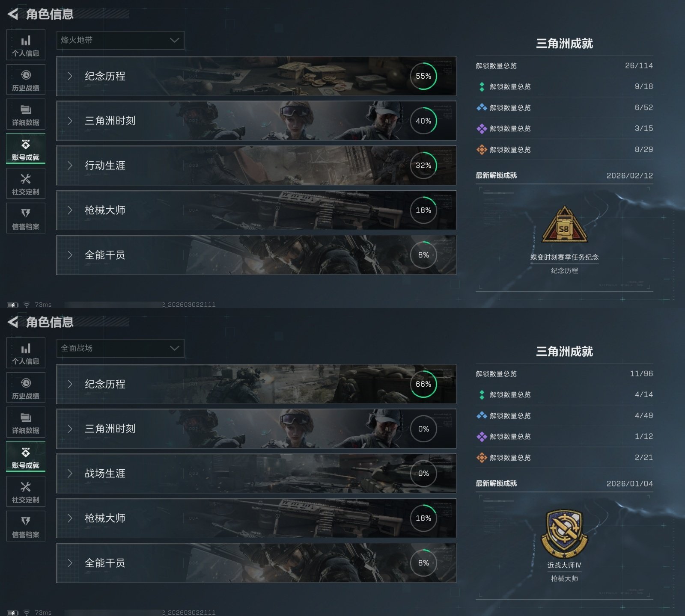Screen dimensions: 685x616
Task: Expand the 战场生涯 achievement row
Action: pos(256,474)
